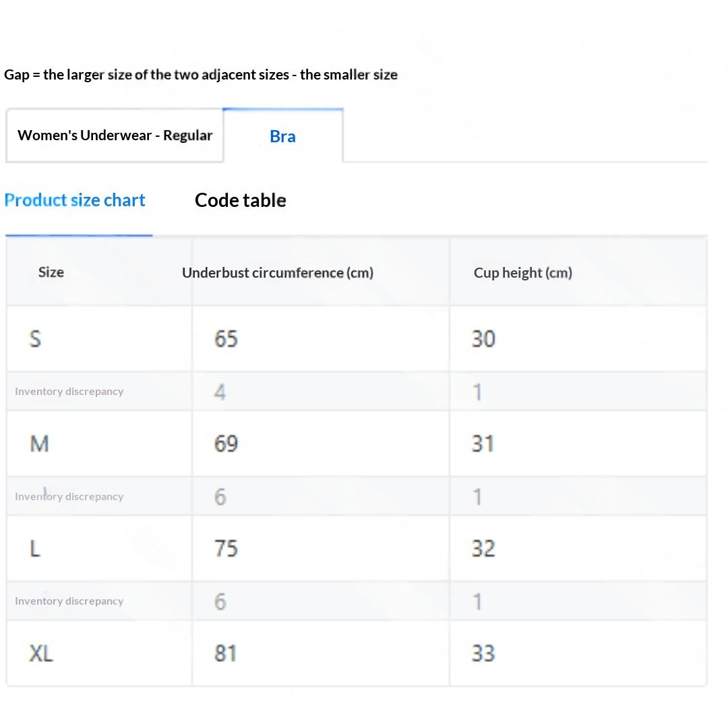
Task: Select the M size row label
Action: [x=39, y=444]
